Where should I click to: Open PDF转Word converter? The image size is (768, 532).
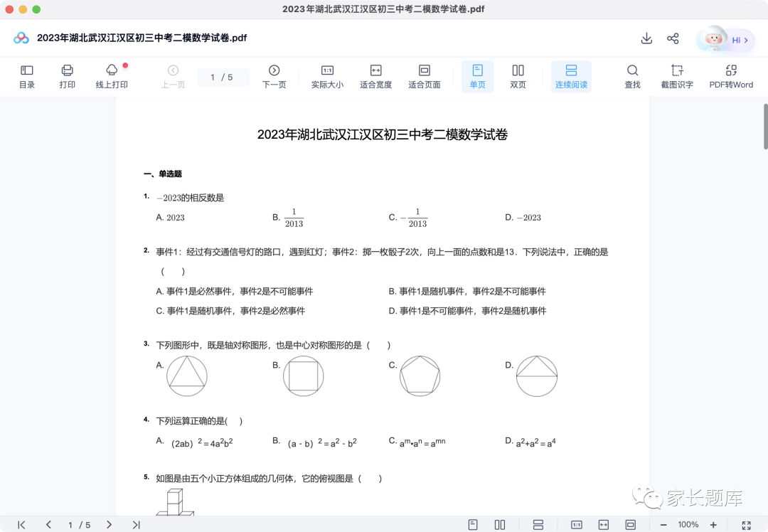[x=731, y=77]
